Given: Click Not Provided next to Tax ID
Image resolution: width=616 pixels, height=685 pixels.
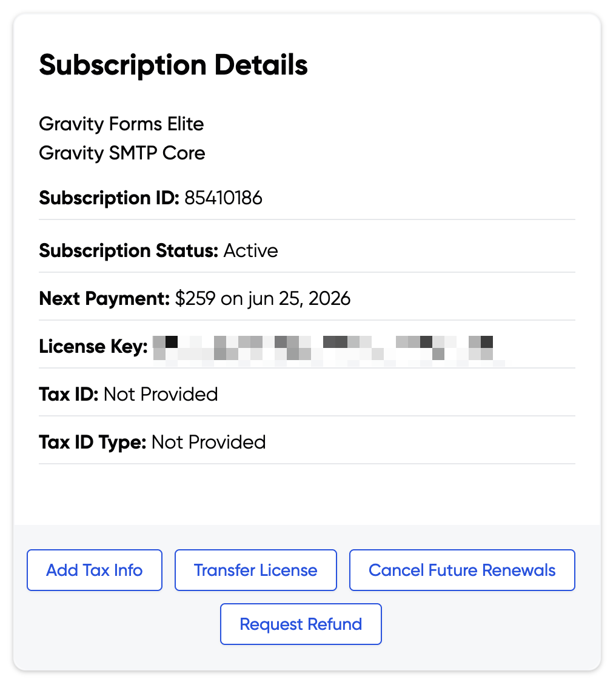Looking at the screenshot, I should point(161,395).
